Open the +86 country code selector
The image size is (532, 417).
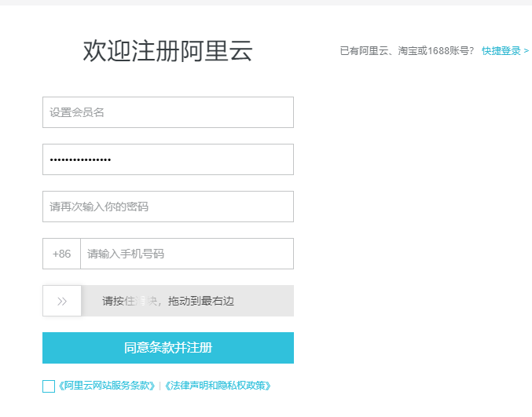point(61,254)
